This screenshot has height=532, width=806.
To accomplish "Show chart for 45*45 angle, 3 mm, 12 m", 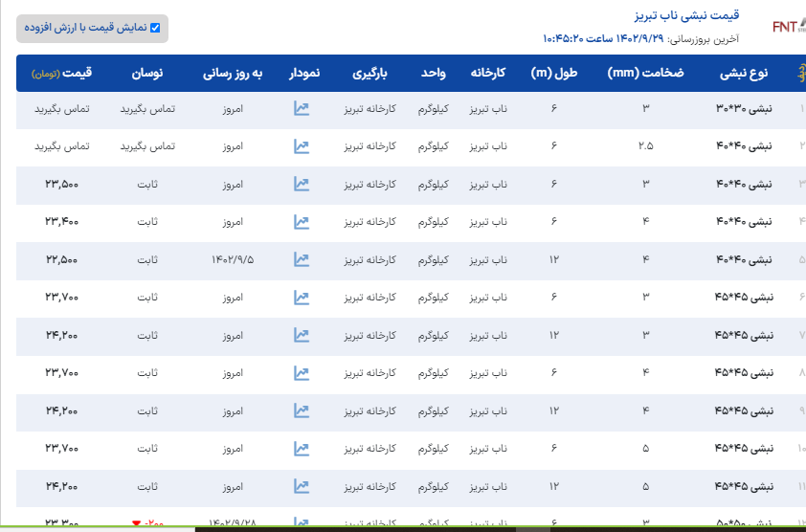I will pyautogui.click(x=302, y=336).
